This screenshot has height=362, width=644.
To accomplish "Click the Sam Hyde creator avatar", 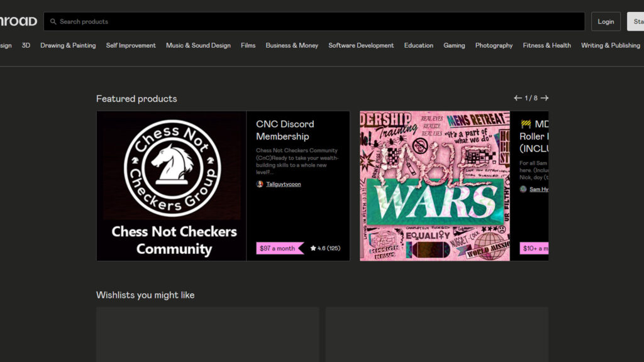I will pos(523,189).
